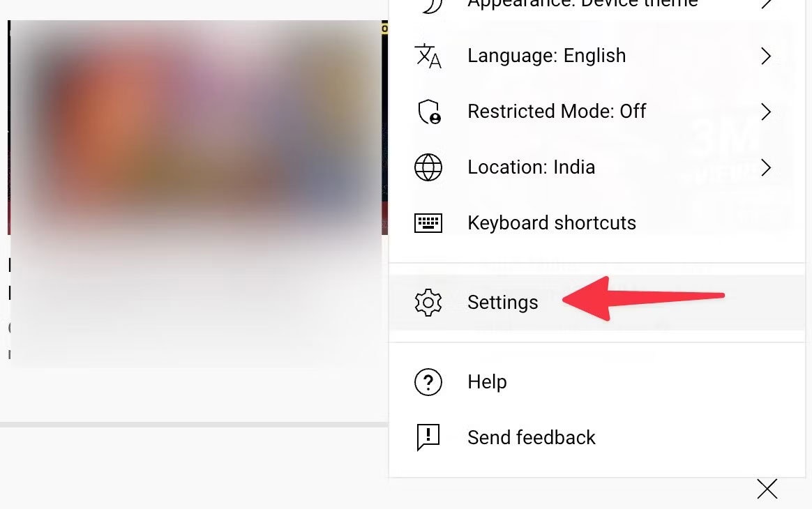Click the Help question mark icon
Viewport: 812px width, 509px height.
(x=428, y=382)
